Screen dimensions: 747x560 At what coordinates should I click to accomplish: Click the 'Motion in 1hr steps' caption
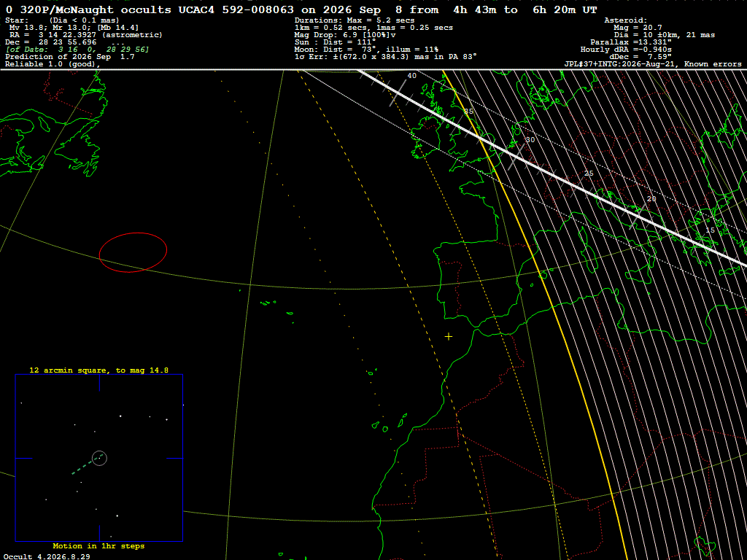tap(98, 546)
